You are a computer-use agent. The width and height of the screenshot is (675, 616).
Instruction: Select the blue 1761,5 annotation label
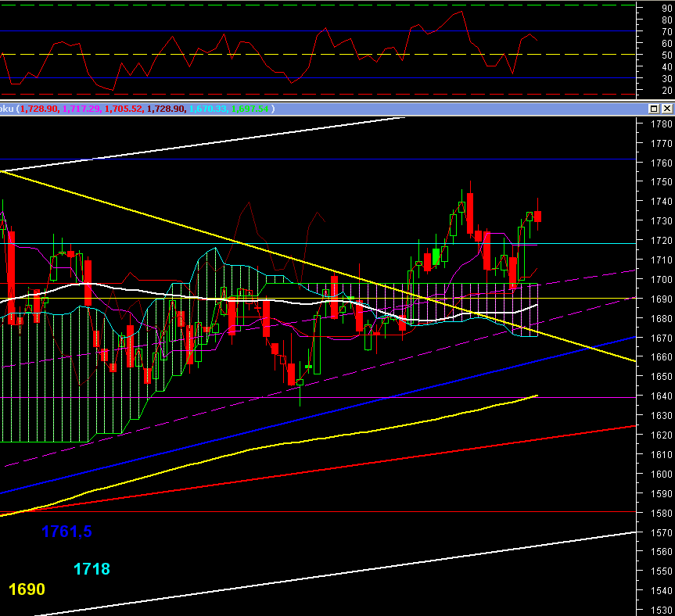pos(66,532)
